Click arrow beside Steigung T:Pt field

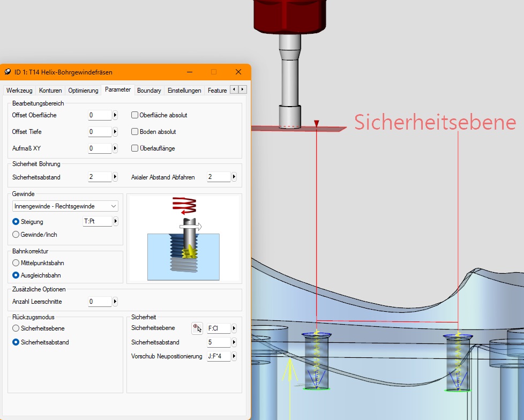click(116, 221)
